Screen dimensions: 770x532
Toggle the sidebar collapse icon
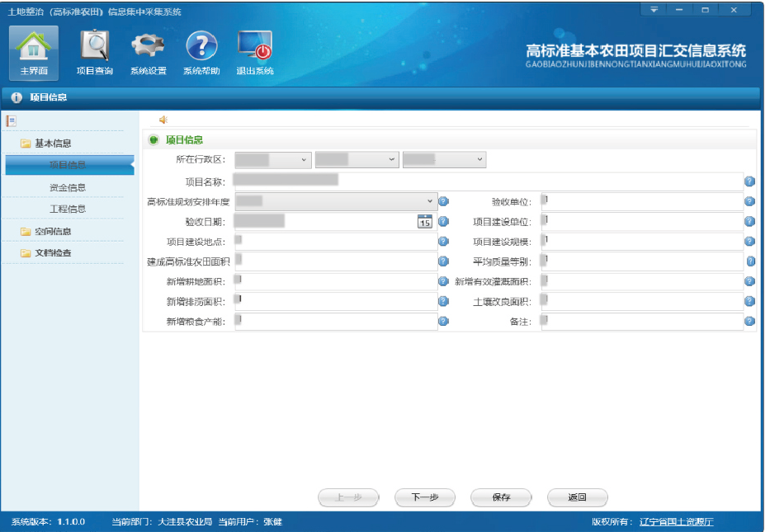pyautogui.click(x=12, y=121)
